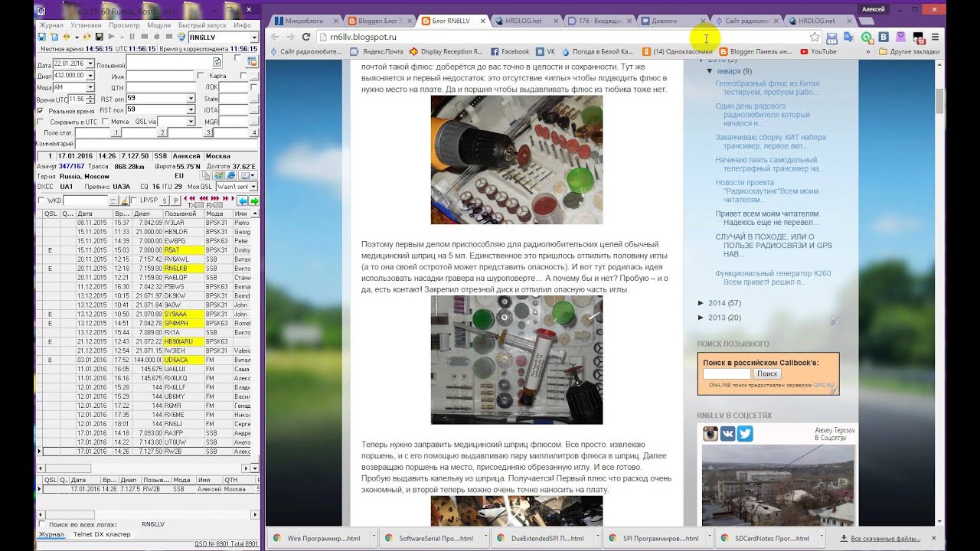Open the Facebook bookmark
This screenshot has height=551, width=980.
(x=509, y=51)
